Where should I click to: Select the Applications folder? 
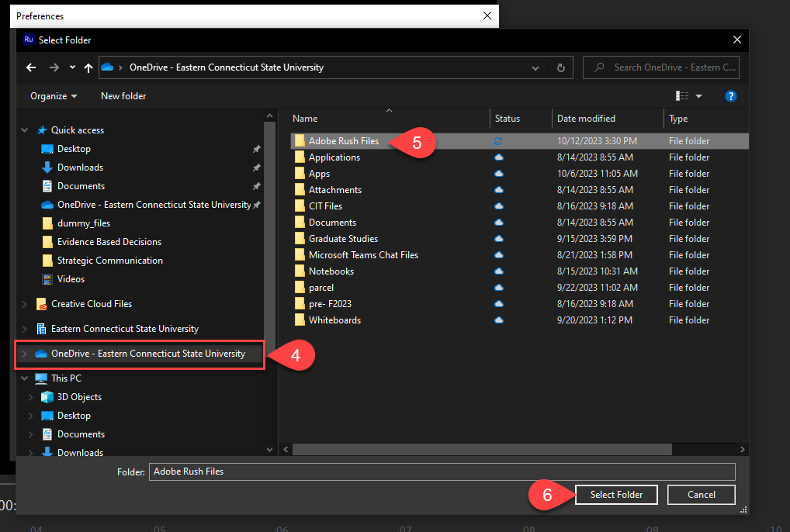(x=334, y=157)
